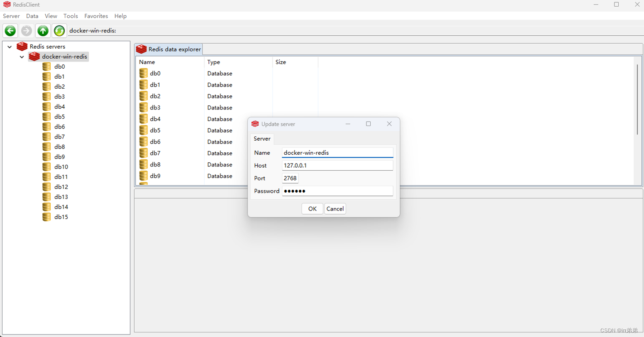The width and height of the screenshot is (644, 337).
Task: Open the Data menu
Action: tap(32, 16)
